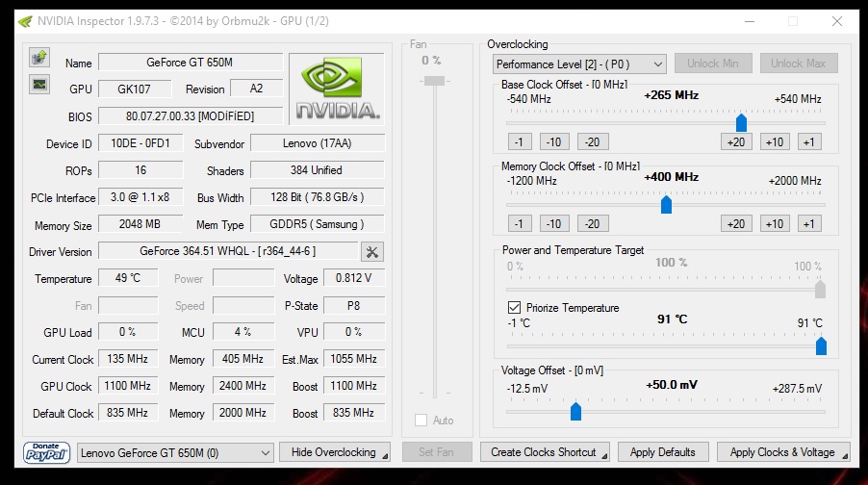This screenshot has height=485, width=868.
Task: Click the Default Clock value 835 MHz
Action: point(128,413)
